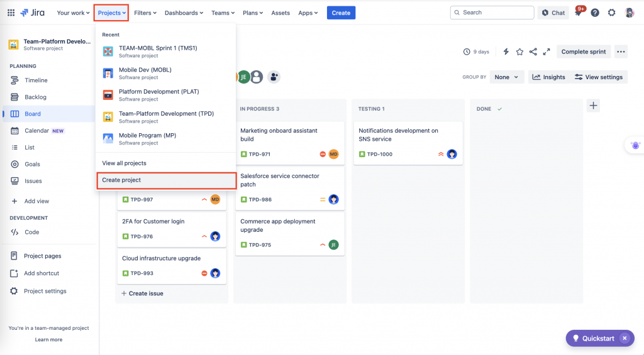The image size is (644, 355).
Task: Select Mobile Dev (MOBL) project
Action: [166, 73]
